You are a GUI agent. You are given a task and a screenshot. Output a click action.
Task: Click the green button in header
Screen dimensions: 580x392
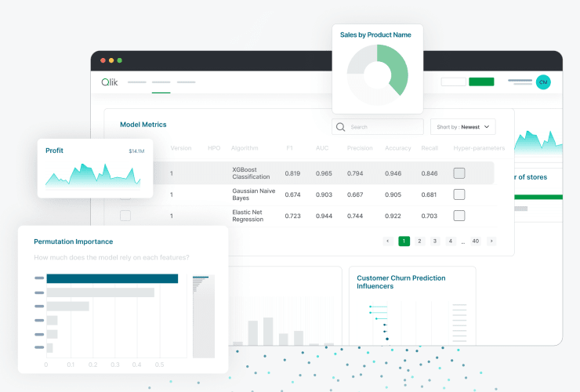[x=481, y=82]
